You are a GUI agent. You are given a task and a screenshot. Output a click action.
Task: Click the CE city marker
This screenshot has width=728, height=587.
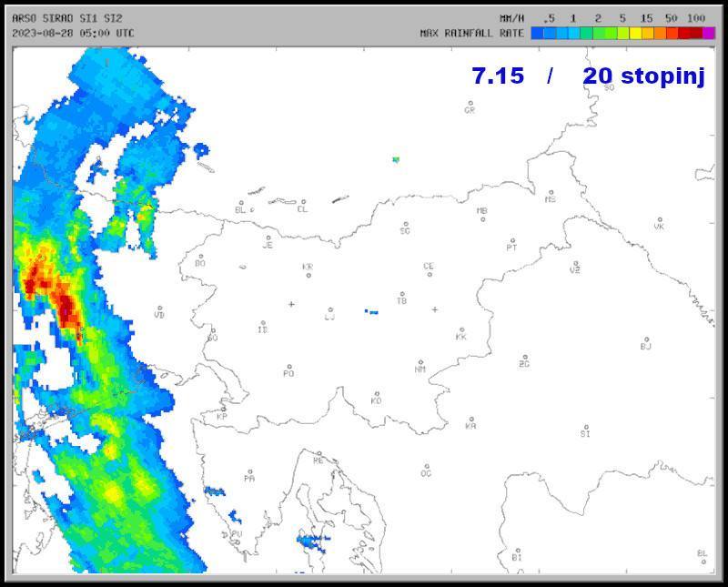(430, 274)
